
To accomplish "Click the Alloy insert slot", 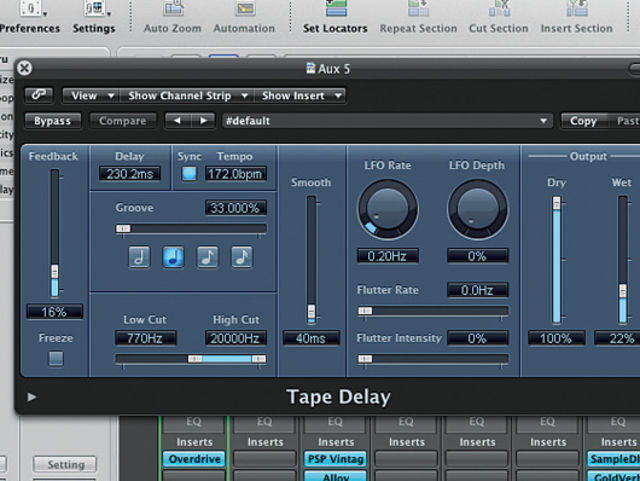I will click(x=336, y=476).
